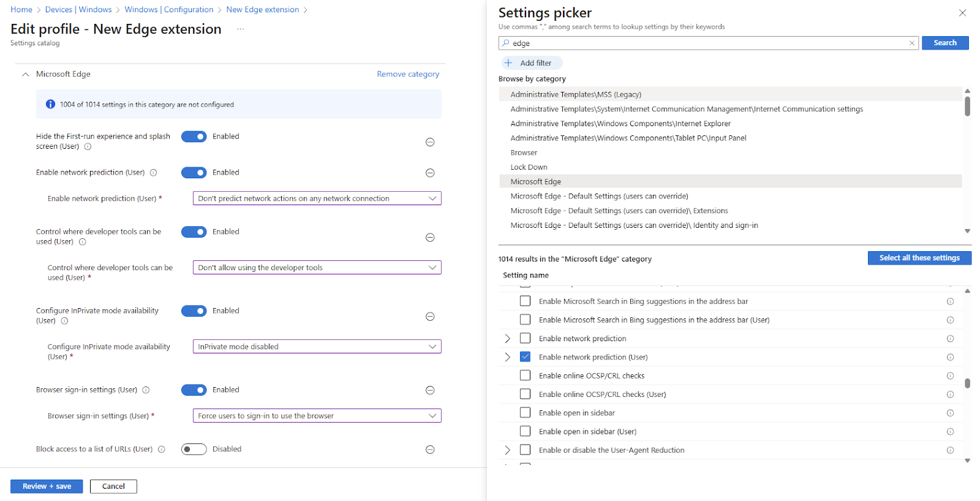The image size is (980, 501).
Task: Show info for Enable online OCSP/CRL checks (User)
Action: click(x=950, y=394)
